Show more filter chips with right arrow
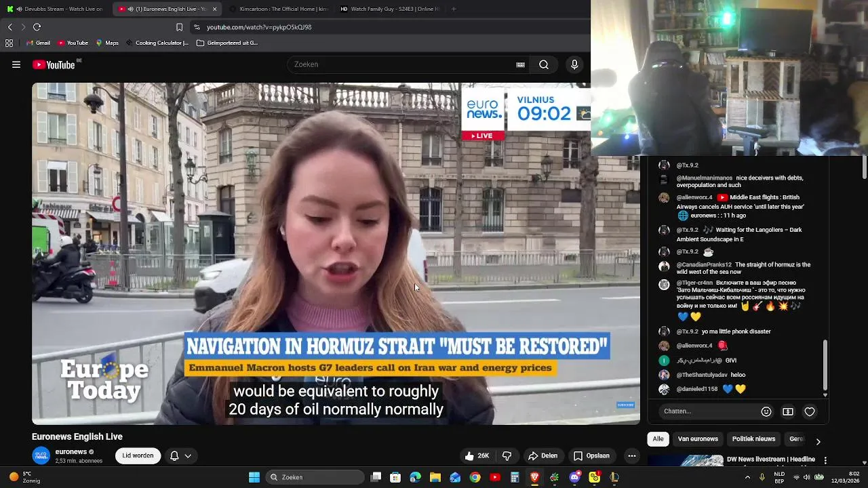 pos(818,441)
